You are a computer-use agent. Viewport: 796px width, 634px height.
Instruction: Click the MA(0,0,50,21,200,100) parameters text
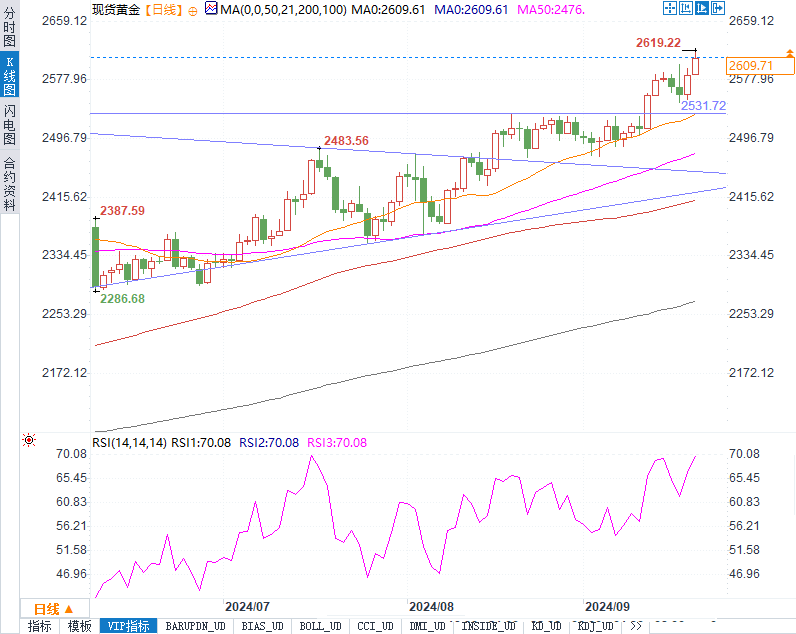click(283, 9)
